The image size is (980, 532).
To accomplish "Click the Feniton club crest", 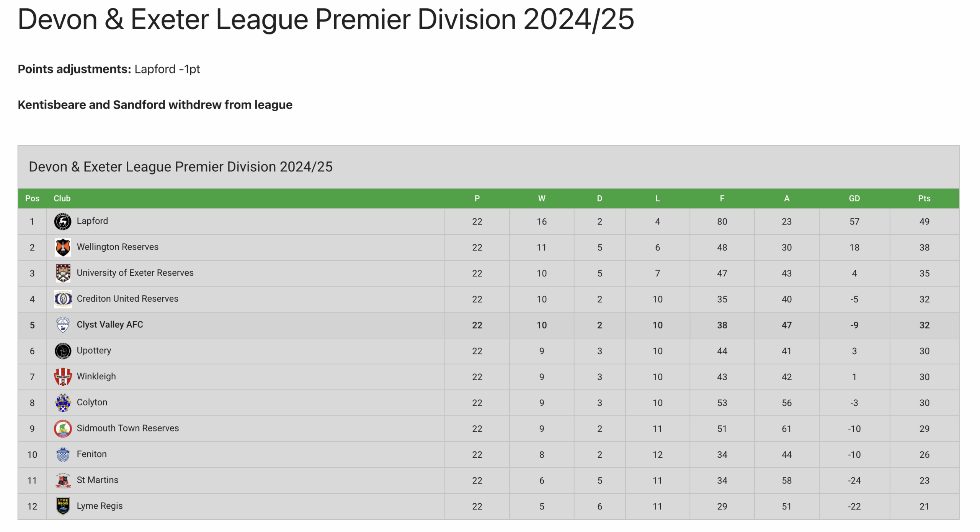I will tap(63, 455).
